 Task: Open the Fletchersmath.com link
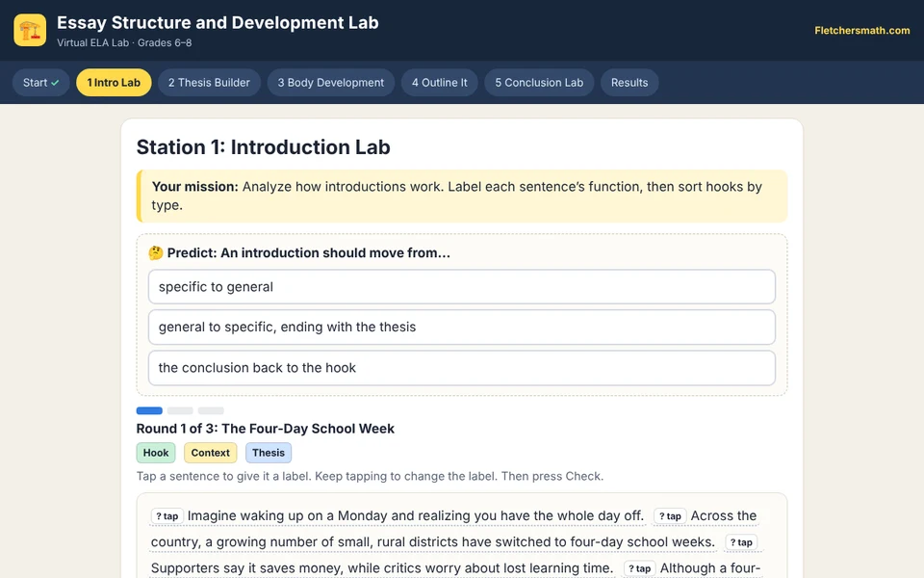click(862, 31)
